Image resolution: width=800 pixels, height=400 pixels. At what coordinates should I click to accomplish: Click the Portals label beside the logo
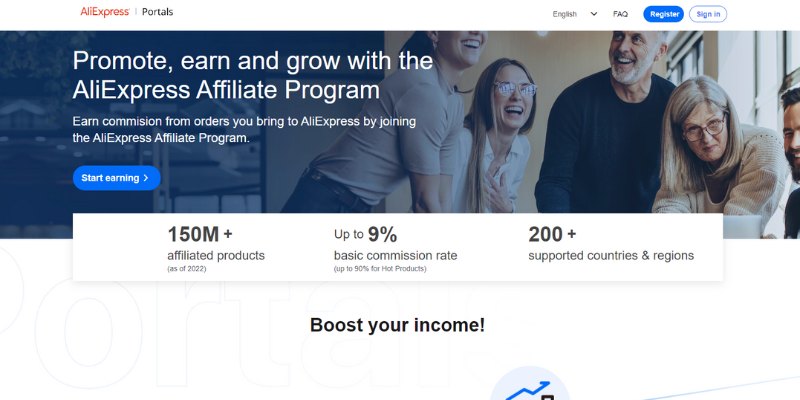tap(157, 12)
